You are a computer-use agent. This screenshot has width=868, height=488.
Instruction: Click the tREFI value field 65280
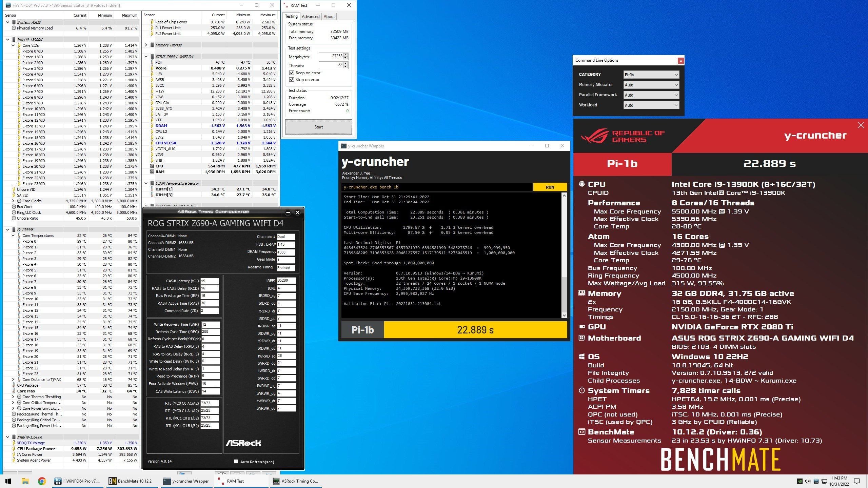286,281
